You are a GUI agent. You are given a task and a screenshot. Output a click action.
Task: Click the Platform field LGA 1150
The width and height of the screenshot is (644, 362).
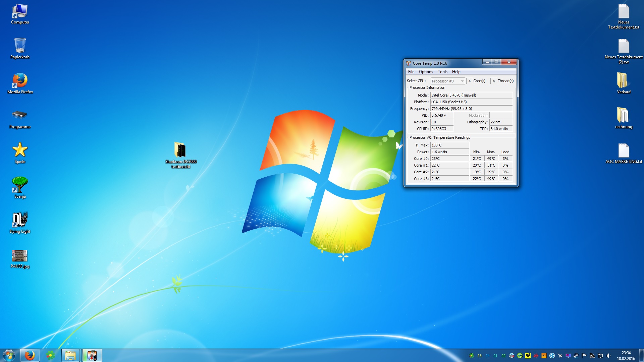[471, 102]
